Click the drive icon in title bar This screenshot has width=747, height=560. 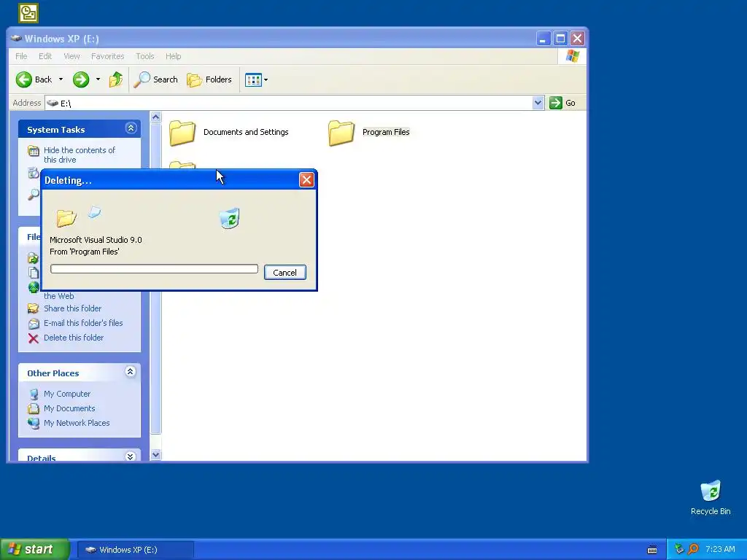(17, 39)
